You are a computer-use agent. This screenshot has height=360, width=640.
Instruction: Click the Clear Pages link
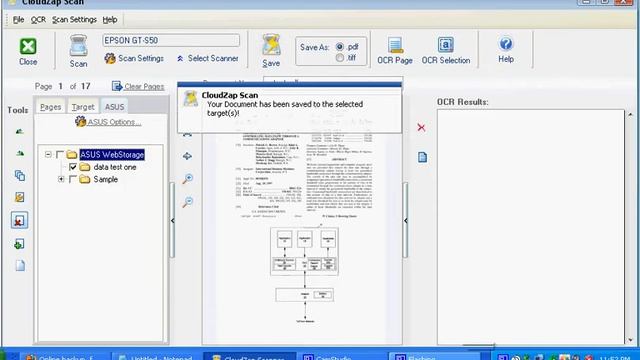click(x=144, y=87)
